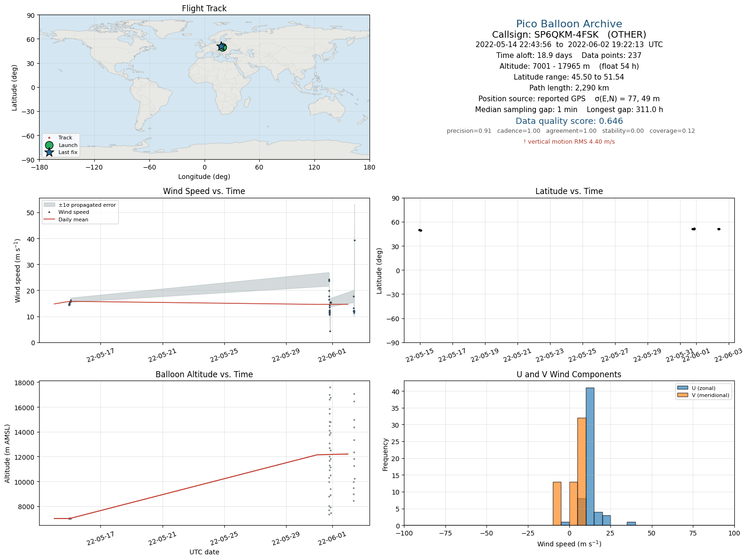748x560 pixels.
Task: Select the "Callsign: SP6QKM-4FSK (OTHER)" line
Action: [x=569, y=35]
